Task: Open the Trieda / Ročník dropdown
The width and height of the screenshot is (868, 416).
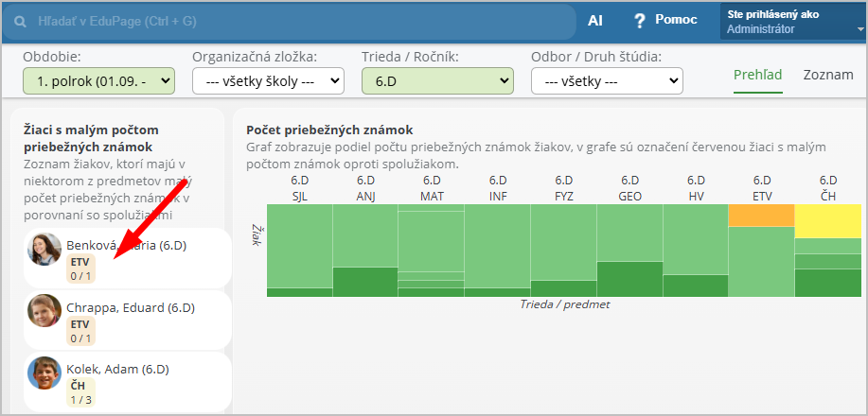Action: [437, 81]
